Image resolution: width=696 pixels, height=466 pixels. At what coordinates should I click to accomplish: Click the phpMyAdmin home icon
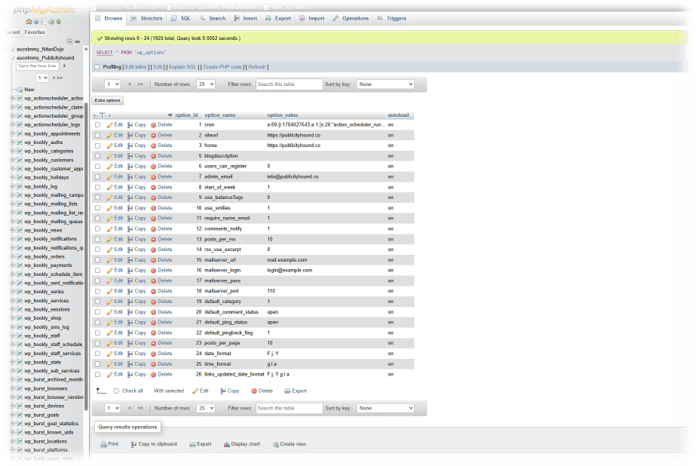[x=29, y=21]
